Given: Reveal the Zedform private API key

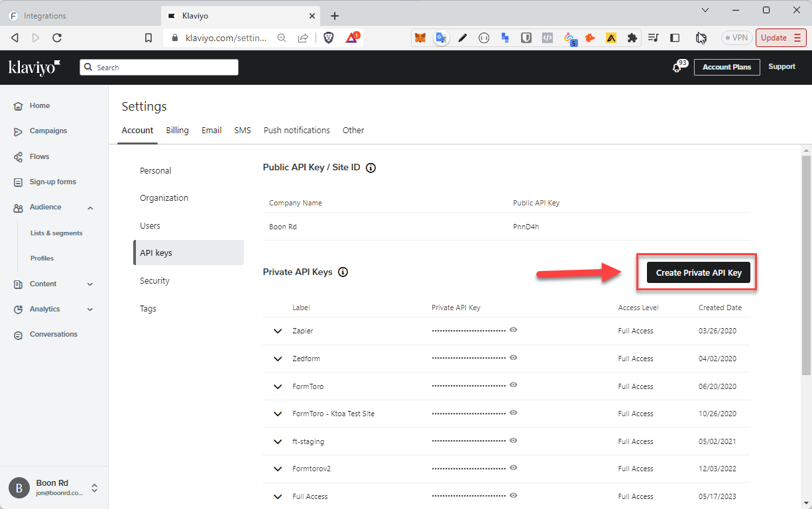Looking at the screenshot, I should (513, 357).
